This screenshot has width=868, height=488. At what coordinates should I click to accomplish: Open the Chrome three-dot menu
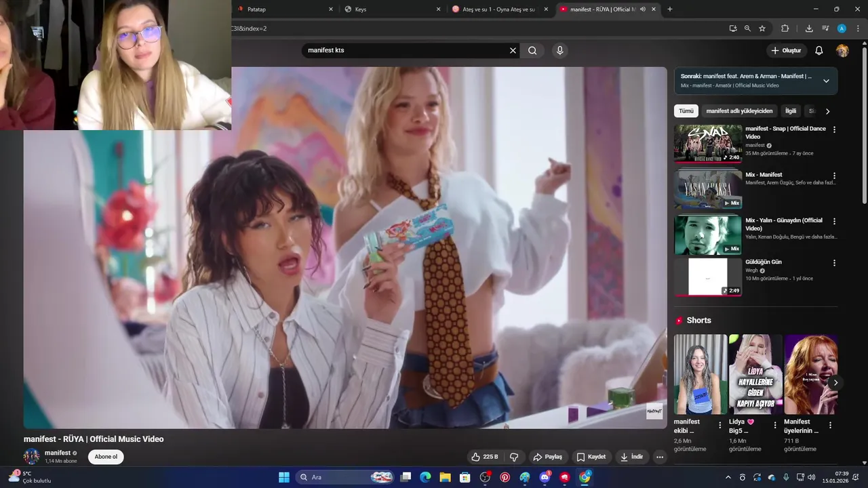pyautogui.click(x=858, y=28)
